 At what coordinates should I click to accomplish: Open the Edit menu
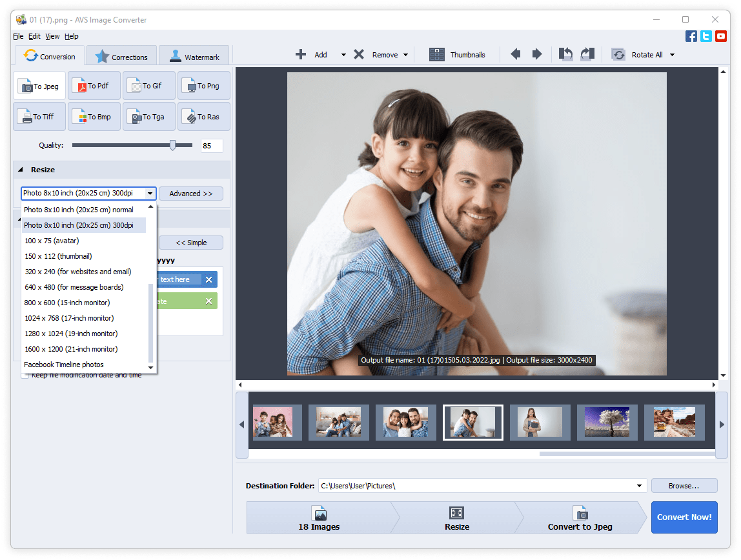click(x=34, y=36)
